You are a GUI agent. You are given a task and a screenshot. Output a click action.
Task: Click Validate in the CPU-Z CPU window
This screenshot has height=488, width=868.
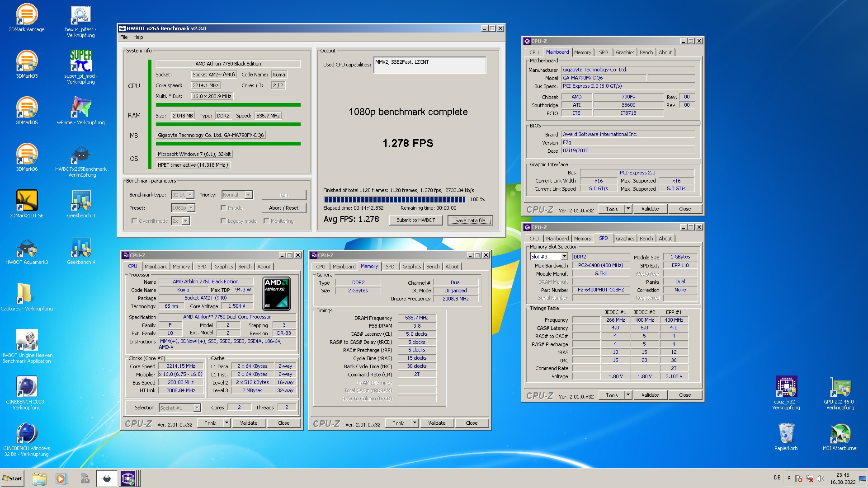(x=249, y=423)
